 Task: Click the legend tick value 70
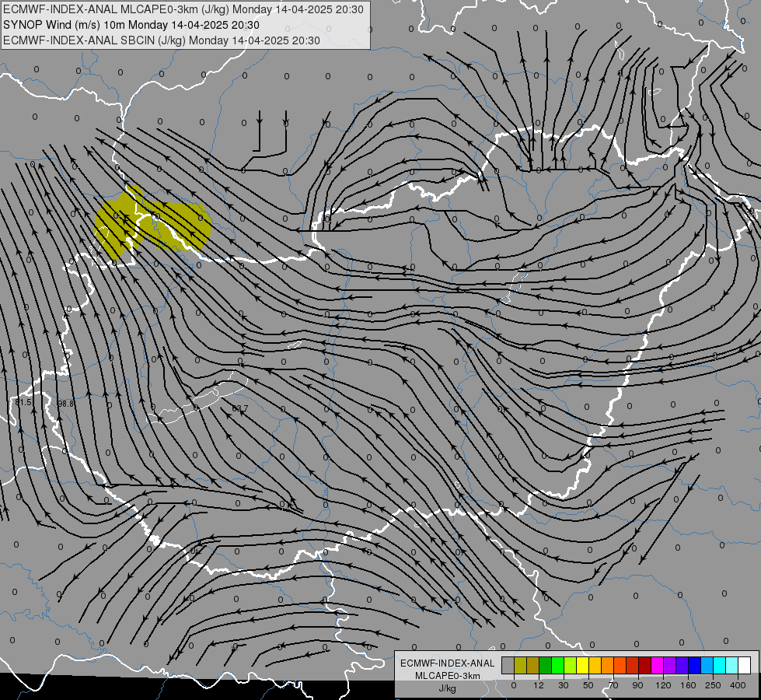(613, 685)
